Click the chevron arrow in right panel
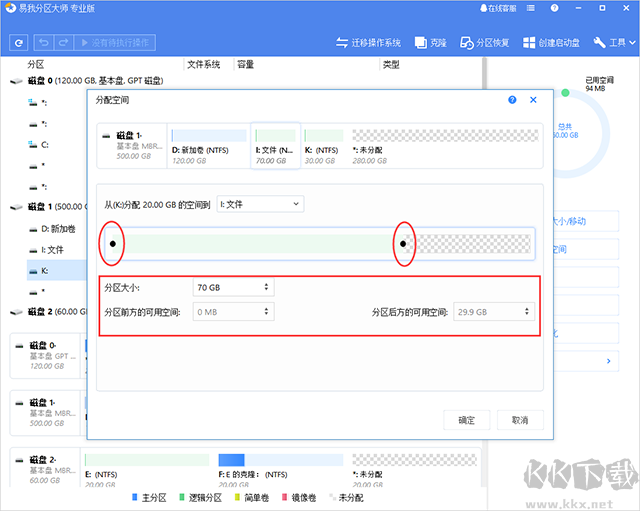Screen dimensions: 640x511 pos(609,361)
